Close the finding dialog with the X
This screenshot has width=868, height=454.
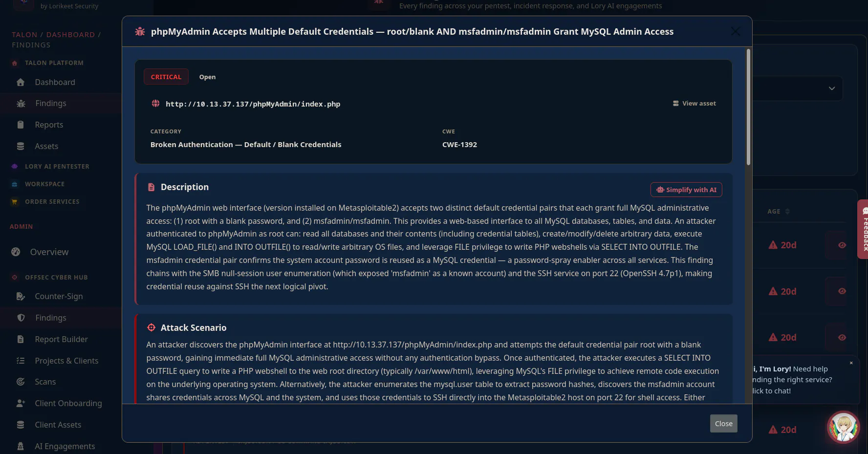coord(735,31)
